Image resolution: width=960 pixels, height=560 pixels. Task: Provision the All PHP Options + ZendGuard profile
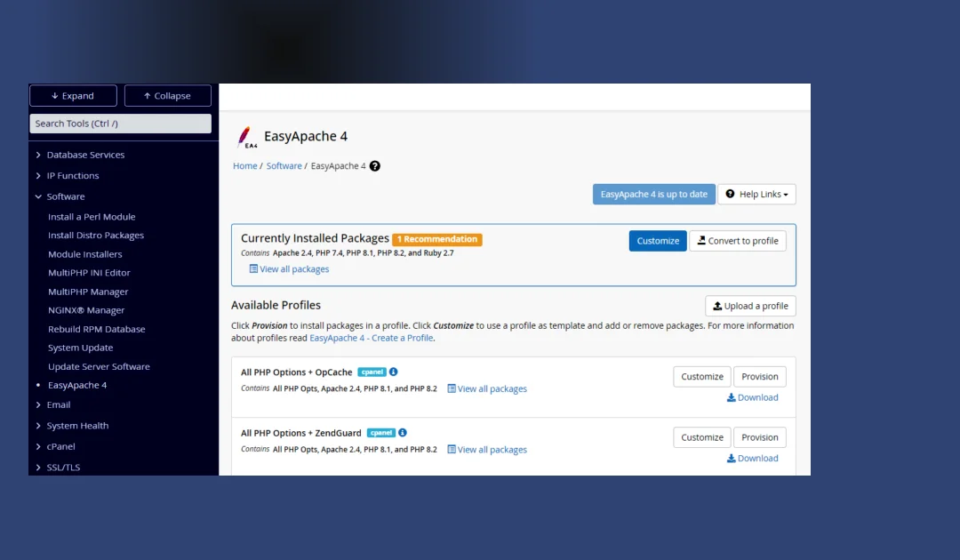(x=760, y=437)
